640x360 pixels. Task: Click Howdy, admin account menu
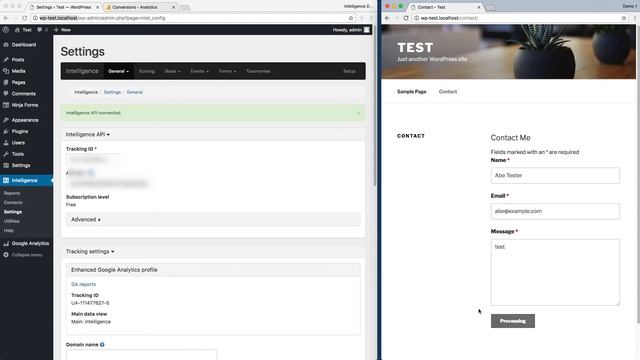pos(351,30)
